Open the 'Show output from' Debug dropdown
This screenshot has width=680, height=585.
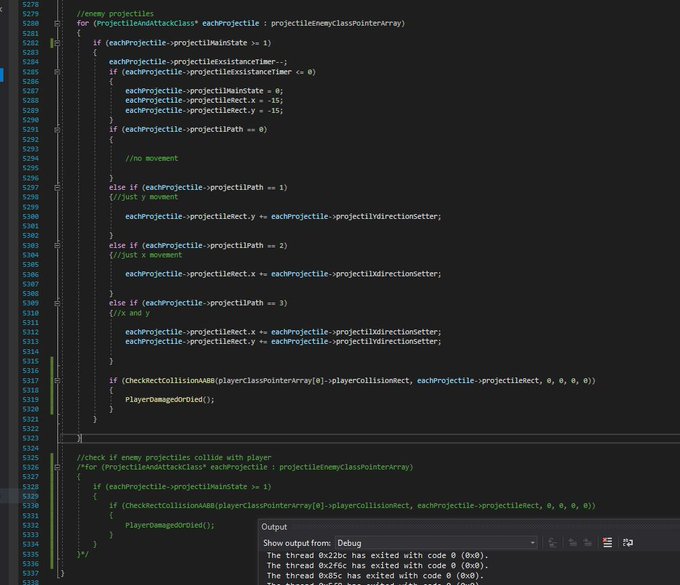point(437,543)
